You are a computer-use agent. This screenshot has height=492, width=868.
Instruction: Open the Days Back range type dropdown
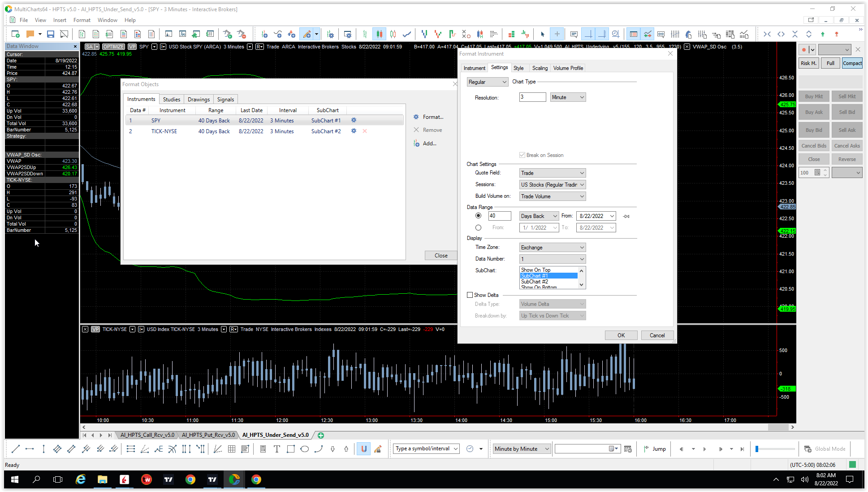pyautogui.click(x=539, y=216)
